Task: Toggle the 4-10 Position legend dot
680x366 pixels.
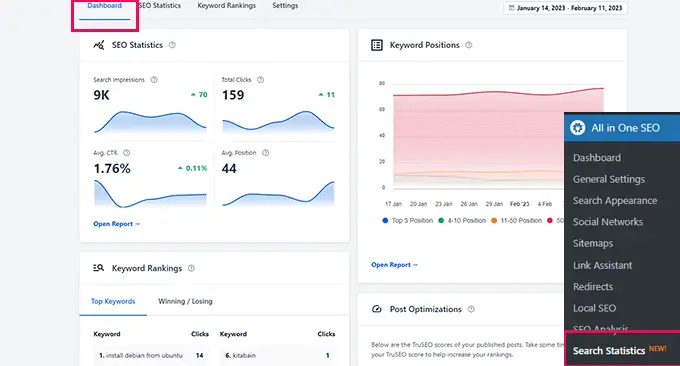Action: click(x=441, y=221)
